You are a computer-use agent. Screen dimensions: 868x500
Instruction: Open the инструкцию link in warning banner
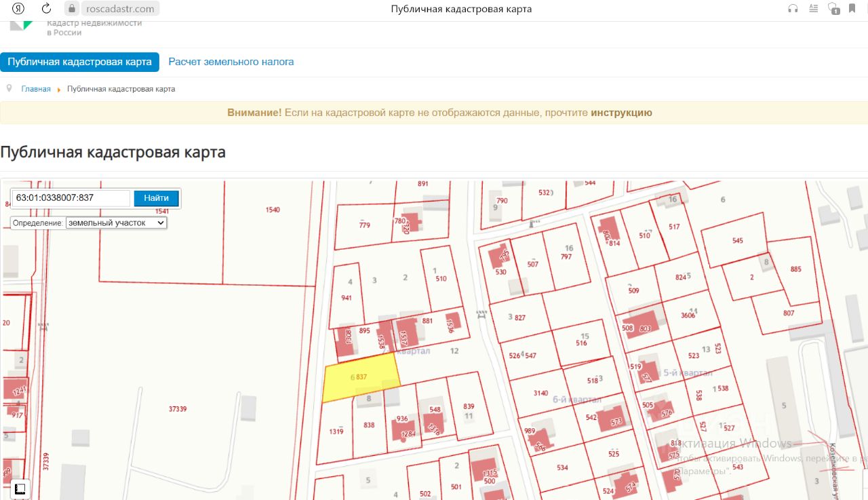pyautogui.click(x=621, y=113)
